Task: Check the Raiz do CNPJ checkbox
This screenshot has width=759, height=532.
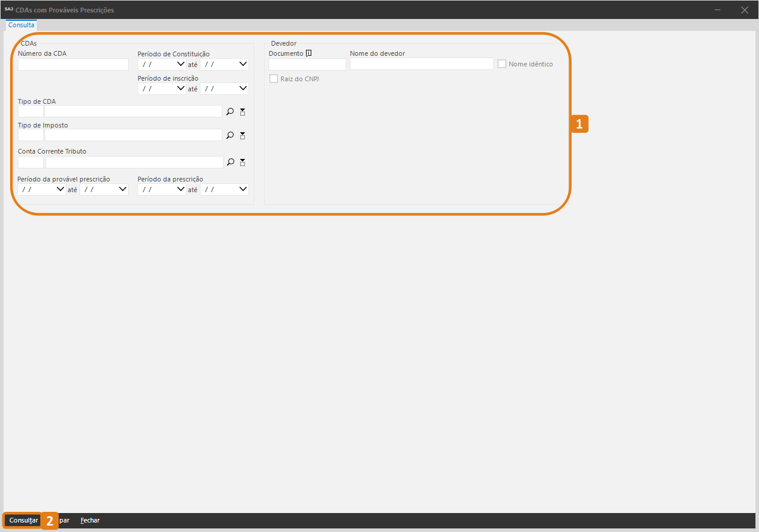Action: (273, 78)
